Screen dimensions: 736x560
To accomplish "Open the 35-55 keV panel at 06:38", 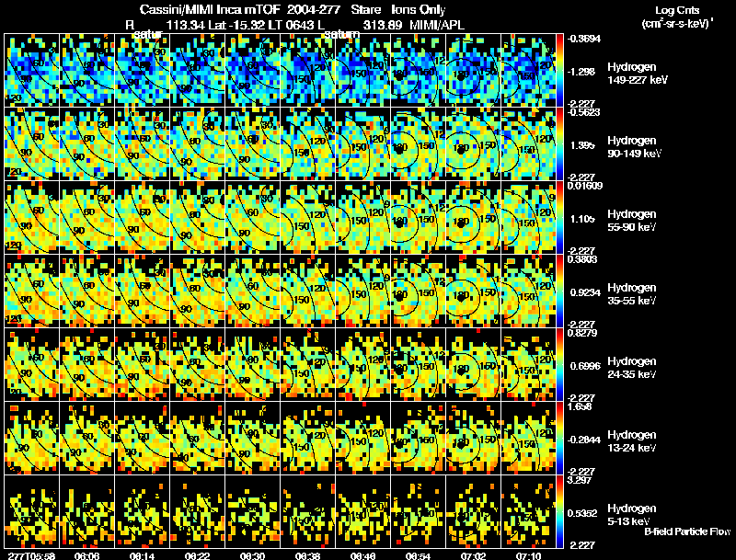I will point(307,291).
